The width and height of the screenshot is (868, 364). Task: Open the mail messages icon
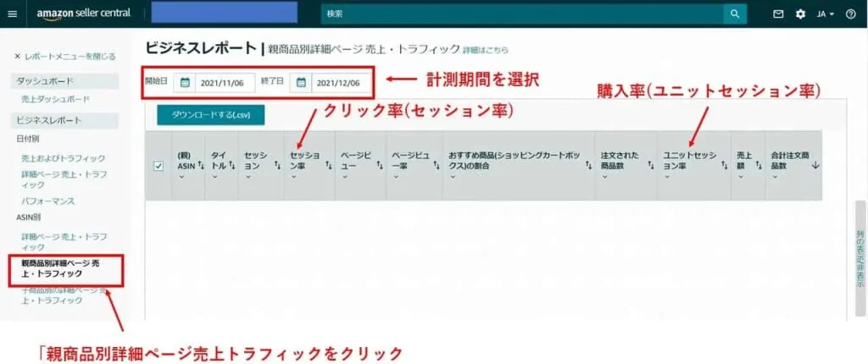(778, 14)
